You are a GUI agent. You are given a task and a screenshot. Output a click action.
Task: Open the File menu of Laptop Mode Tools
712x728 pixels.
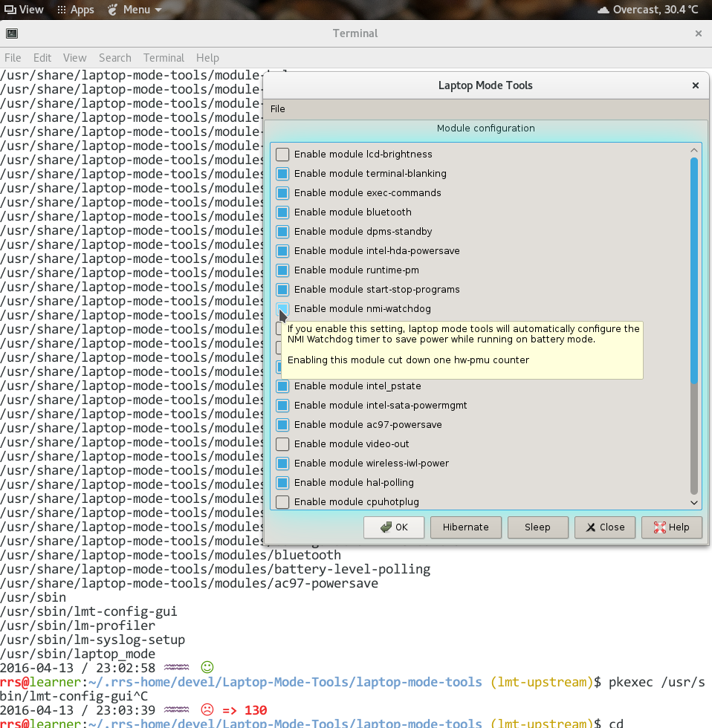[x=277, y=108]
